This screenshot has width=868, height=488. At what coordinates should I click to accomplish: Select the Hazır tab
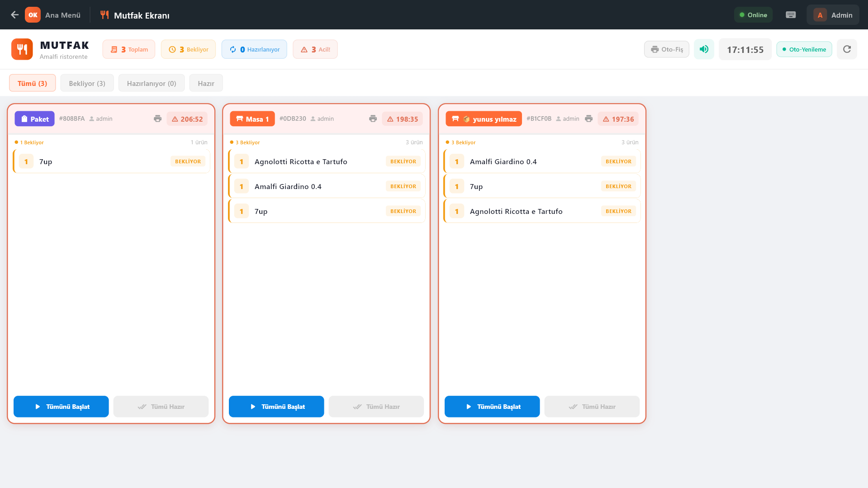[206, 83]
